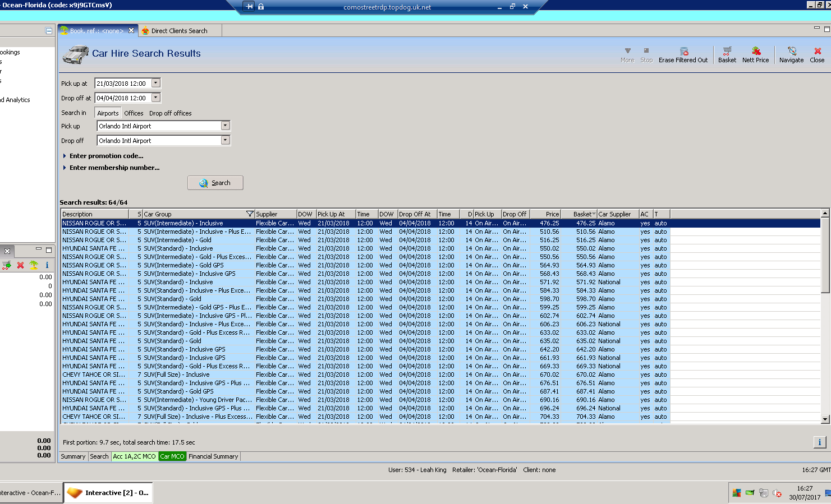831x504 pixels.
Task: Sort results by the Car Supplier column header
Action: (x=618, y=214)
